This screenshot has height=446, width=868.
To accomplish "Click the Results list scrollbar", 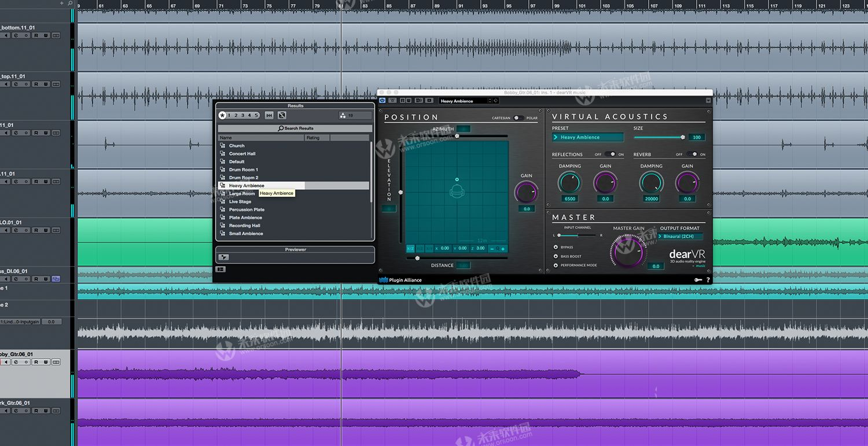I will point(372,172).
